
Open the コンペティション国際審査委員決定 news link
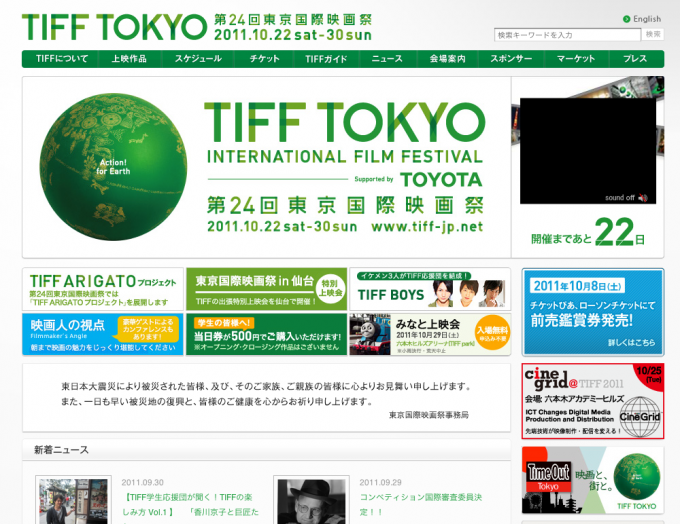click(421, 504)
